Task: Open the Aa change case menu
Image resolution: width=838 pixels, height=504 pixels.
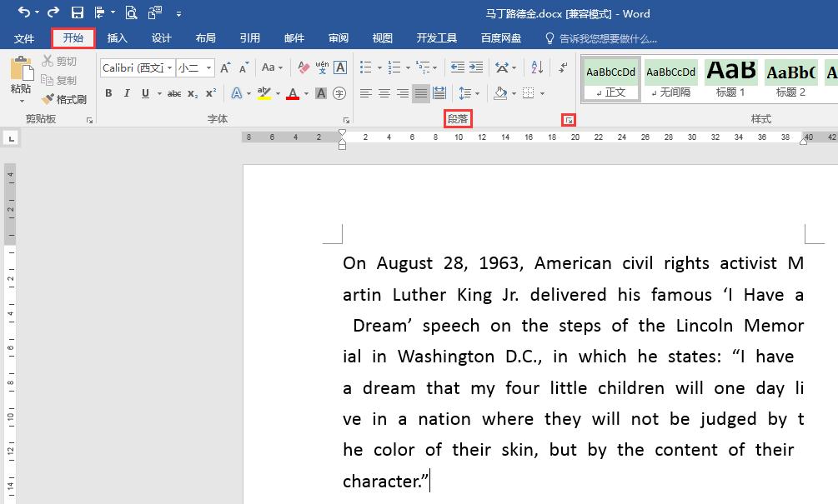Action: tap(272, 67)
